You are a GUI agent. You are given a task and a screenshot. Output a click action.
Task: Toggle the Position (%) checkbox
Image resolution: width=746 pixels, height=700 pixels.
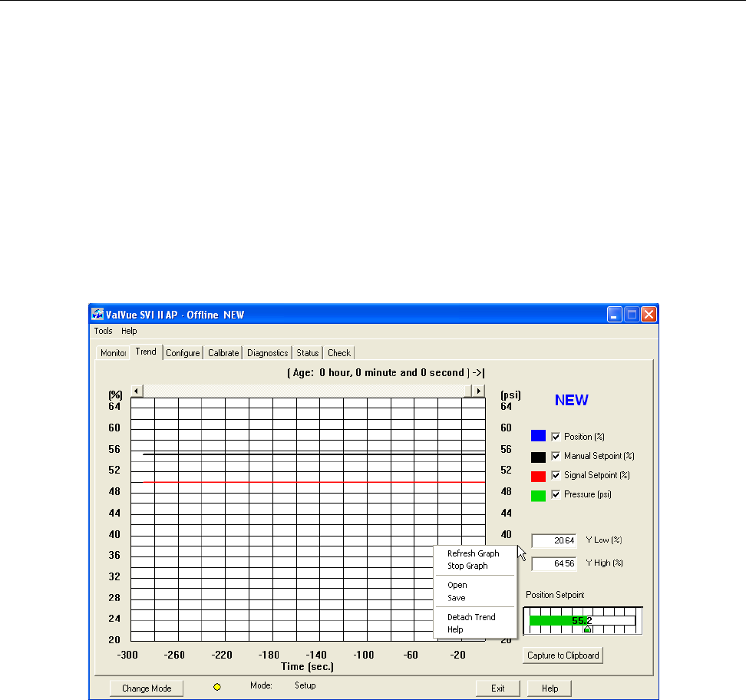click(556, 437)
